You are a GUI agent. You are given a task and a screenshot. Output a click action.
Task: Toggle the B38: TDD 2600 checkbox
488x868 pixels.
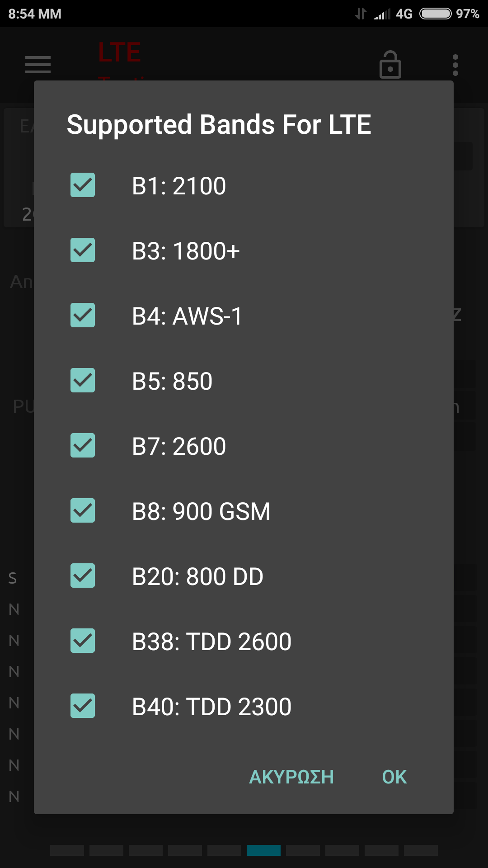tap(83, 641)
